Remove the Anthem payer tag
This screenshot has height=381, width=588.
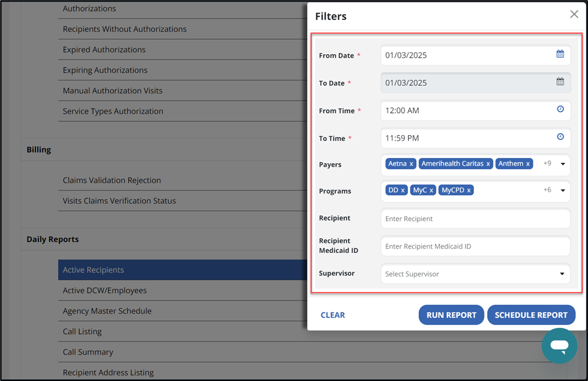point(528,164)
